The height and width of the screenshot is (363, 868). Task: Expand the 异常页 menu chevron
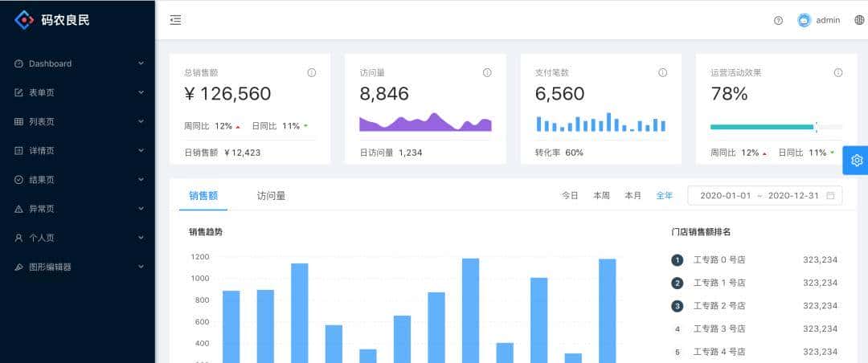(x=141, y=209)
